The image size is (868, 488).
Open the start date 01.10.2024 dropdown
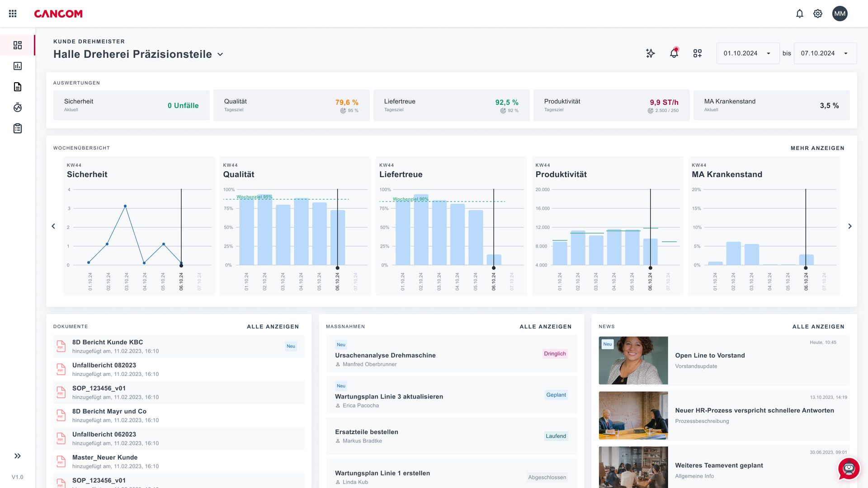tap(747, 53)
